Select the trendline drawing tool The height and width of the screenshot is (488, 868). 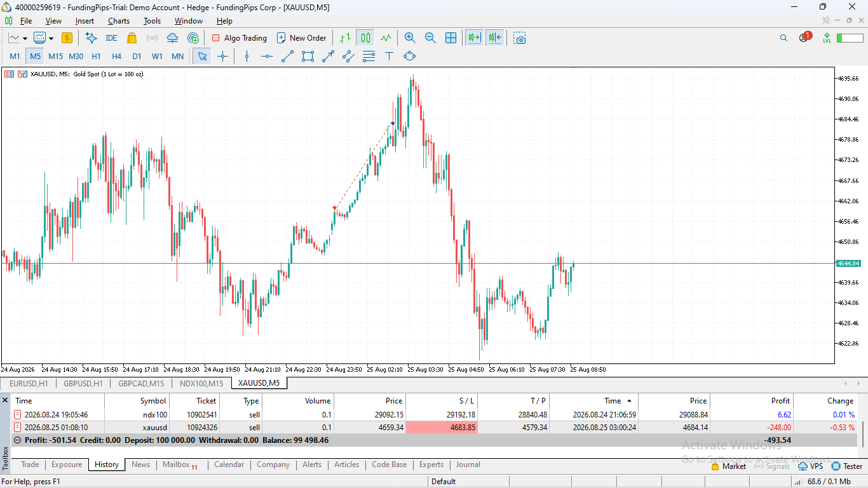pos(287,56)
